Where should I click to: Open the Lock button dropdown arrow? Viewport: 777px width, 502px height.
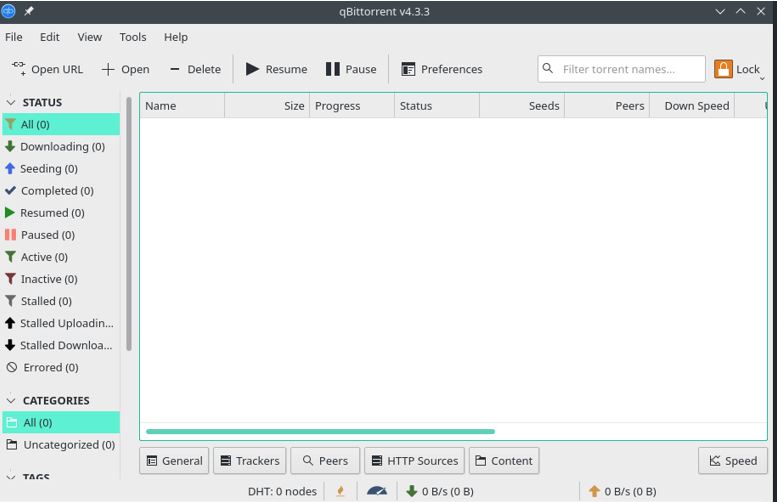pos(762,76)
